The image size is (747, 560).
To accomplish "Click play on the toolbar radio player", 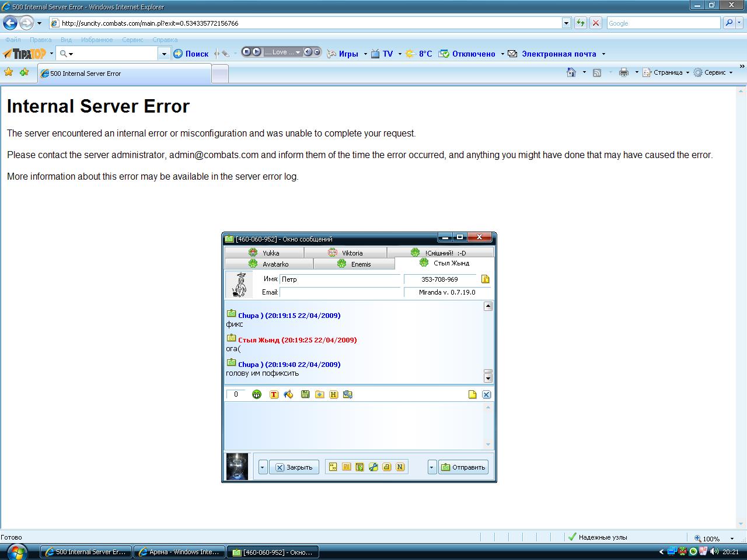I will point(256,52).
